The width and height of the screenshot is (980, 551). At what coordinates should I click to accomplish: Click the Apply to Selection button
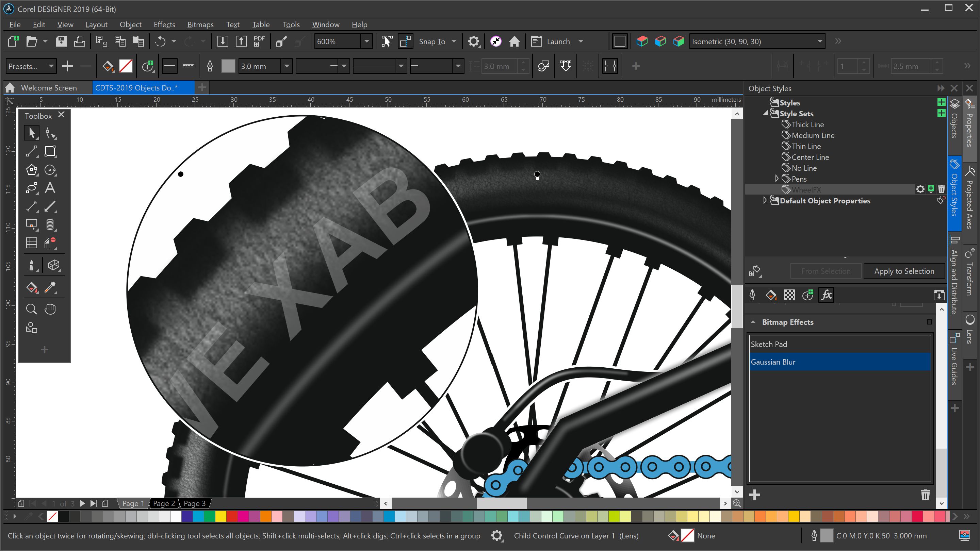[x=904, y=271]
